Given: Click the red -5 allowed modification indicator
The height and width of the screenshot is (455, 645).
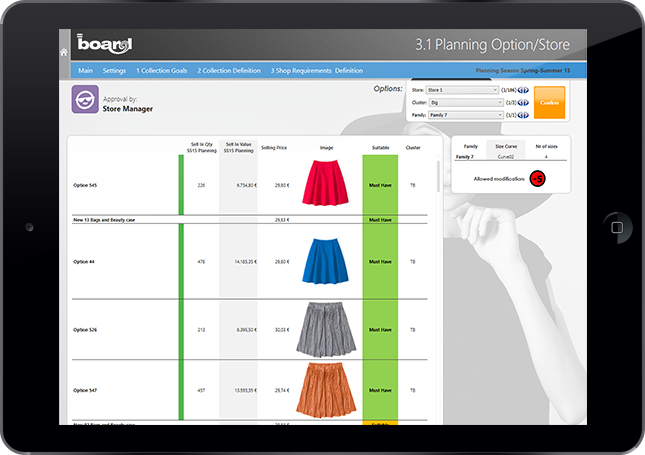Looking at the screenshot, I should pyautogui.click(x=537, y=178).
